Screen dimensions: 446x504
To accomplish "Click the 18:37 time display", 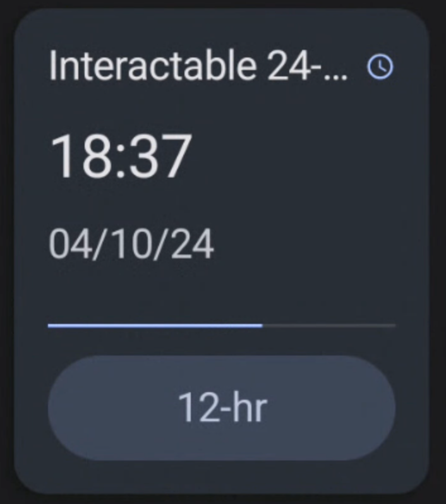I will (120, 157).
